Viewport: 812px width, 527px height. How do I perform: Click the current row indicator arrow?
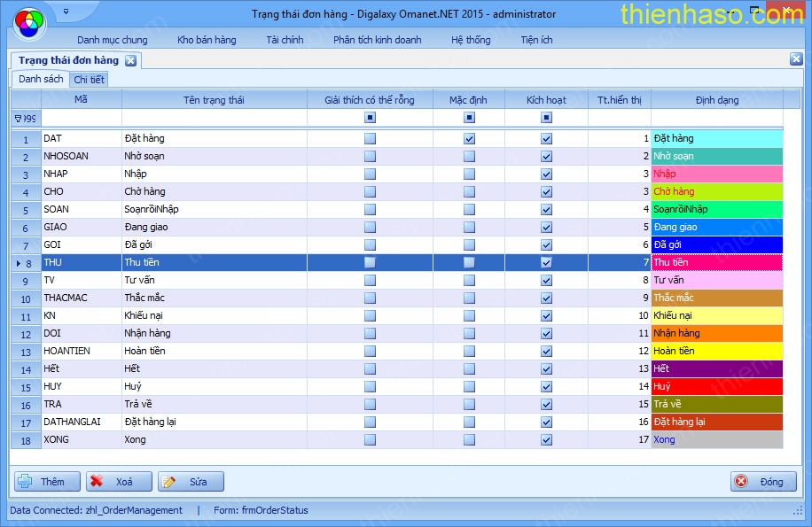[18, 263]
